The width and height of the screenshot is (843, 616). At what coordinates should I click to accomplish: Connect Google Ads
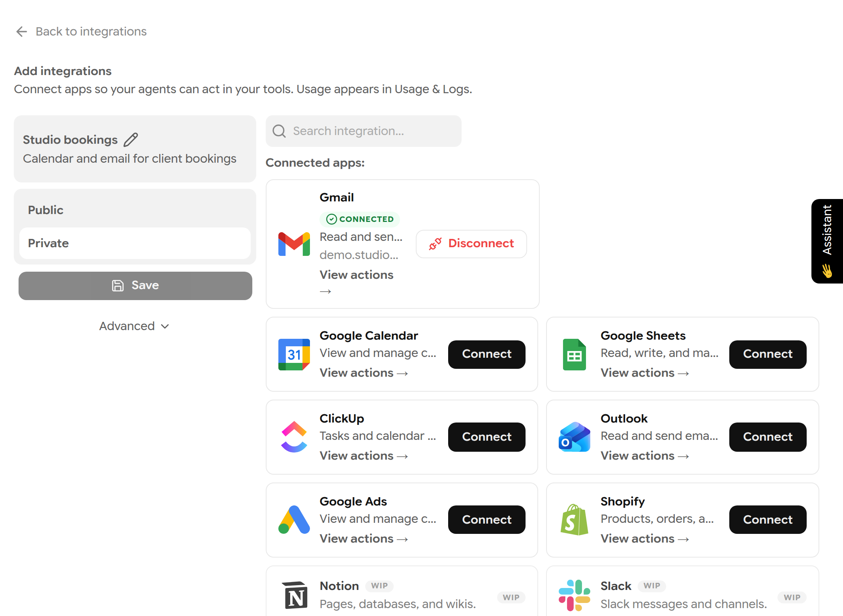click(487, 520)
